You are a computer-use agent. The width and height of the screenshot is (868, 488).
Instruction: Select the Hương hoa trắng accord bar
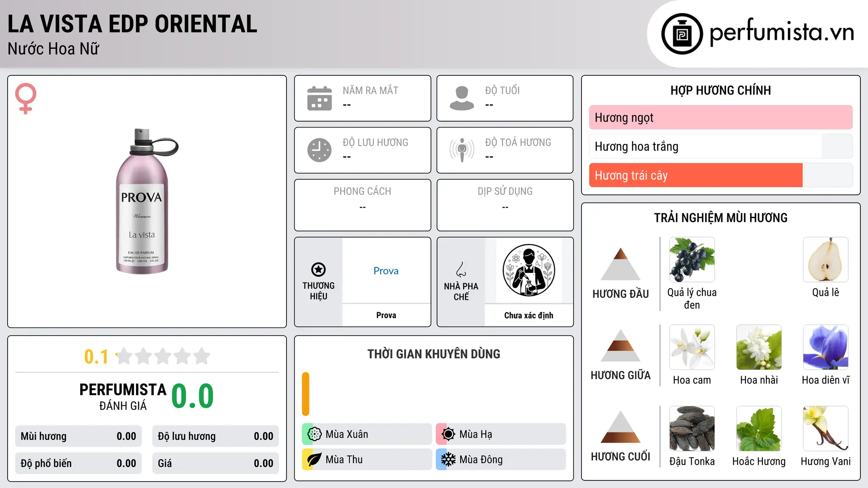(x=721, y=147)
